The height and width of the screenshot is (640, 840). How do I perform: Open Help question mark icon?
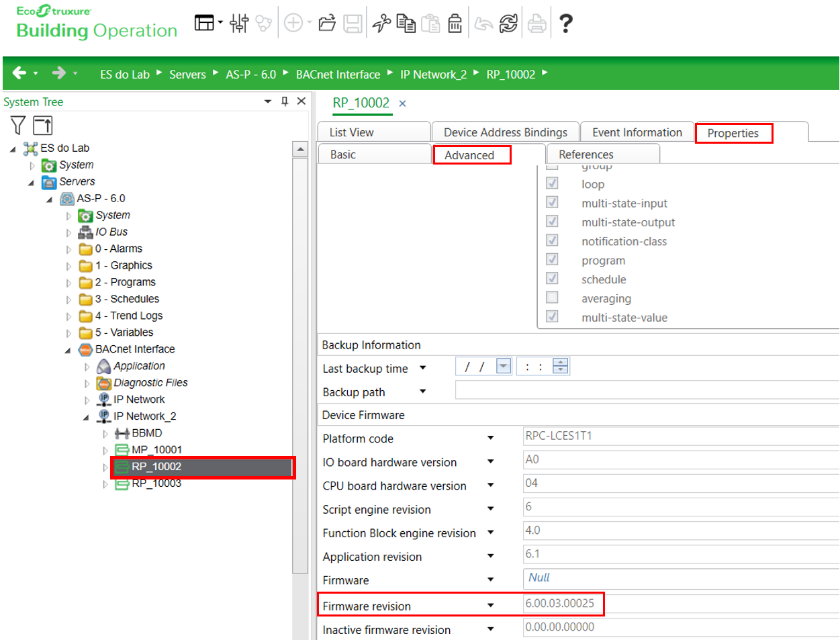[566, 24]
